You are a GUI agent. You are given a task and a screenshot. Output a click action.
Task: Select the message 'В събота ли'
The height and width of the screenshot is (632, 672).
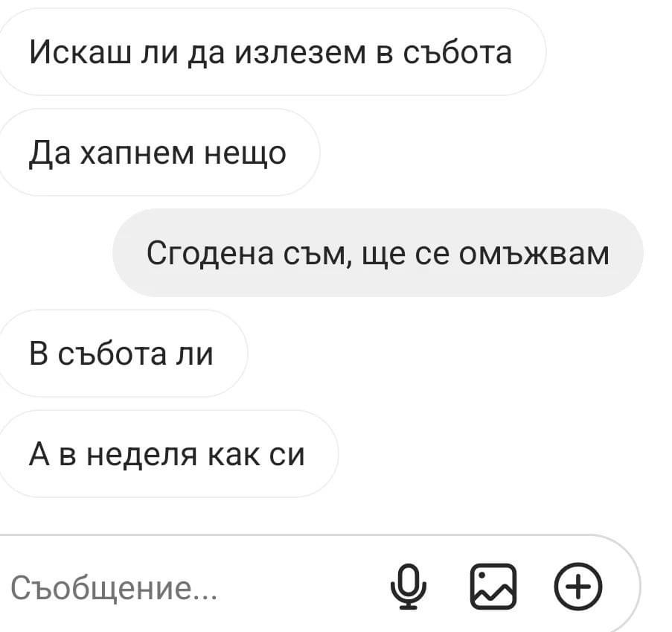point(122,354)
